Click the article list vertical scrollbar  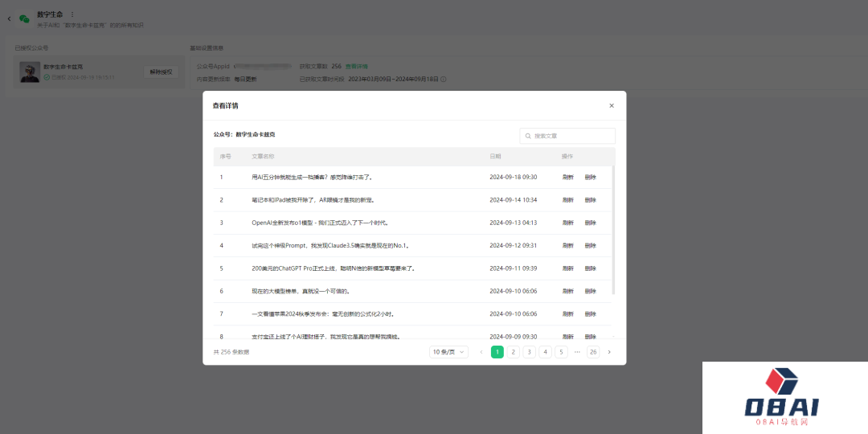pos(613,229)
